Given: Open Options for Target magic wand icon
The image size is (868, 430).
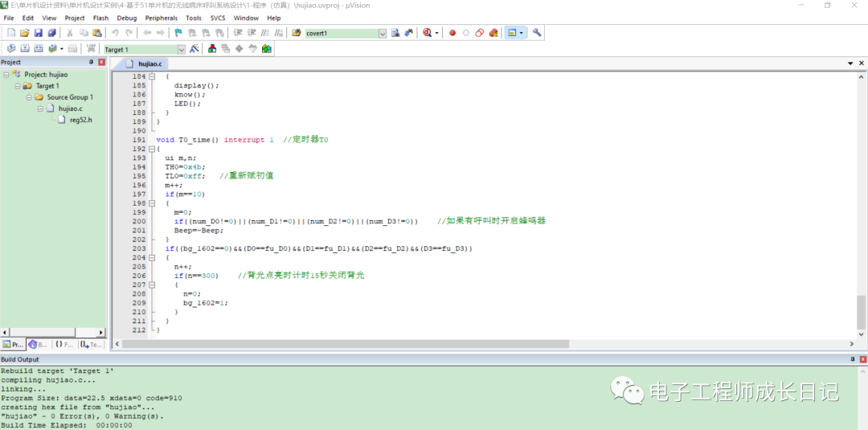Looking at the screenshot, I should click(x=194, y=49).
